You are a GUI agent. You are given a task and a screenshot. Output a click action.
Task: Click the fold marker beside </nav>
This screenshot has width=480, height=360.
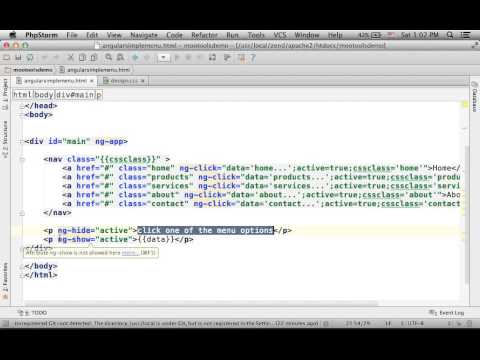22,213
